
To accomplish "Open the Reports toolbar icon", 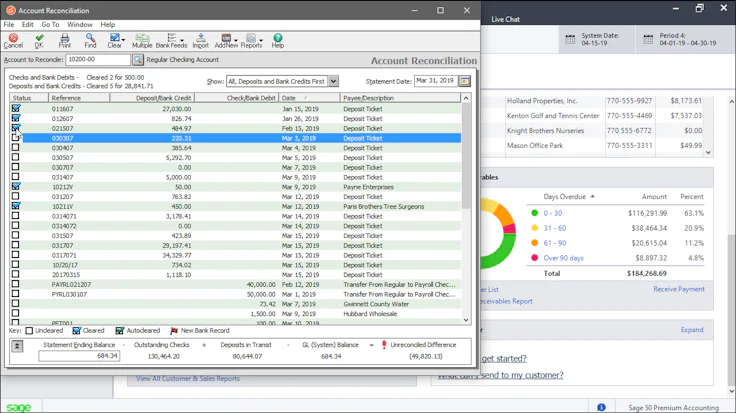I will 251,41.
